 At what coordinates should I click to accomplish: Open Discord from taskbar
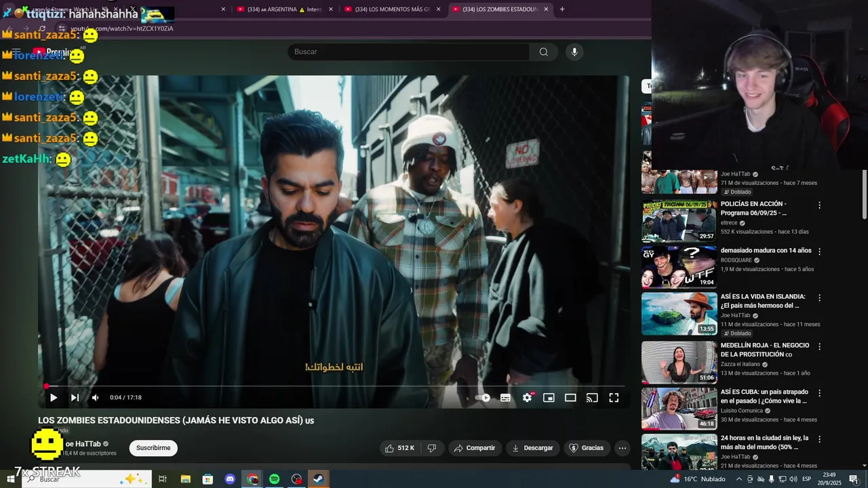[x=230, y=479]
